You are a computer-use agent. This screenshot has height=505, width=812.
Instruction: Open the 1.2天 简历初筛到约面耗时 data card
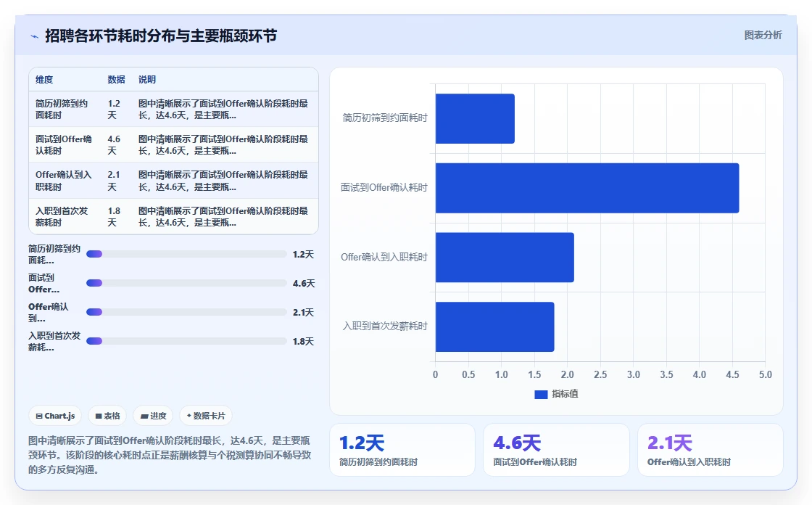point(402,450)
